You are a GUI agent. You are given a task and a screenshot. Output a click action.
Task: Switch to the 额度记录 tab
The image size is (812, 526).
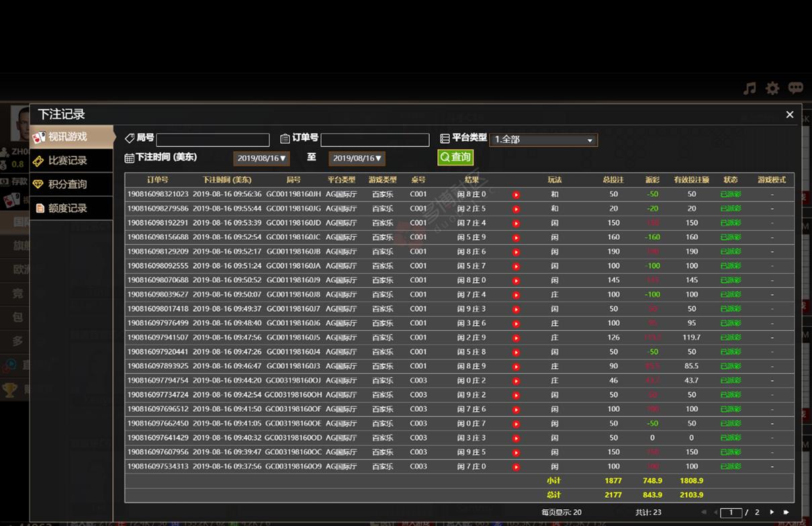(x=71, y=208)
